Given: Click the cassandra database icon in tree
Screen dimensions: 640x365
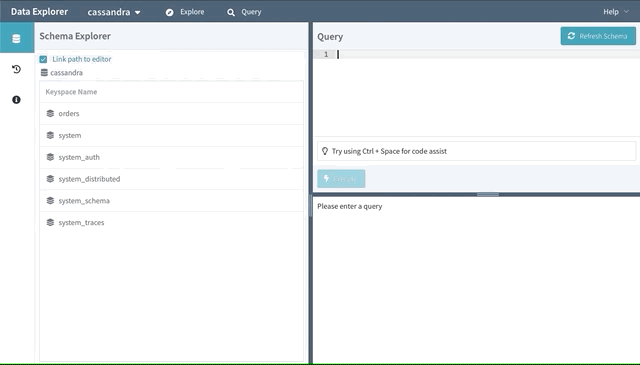Looking at the screenshot, I should [44, 73].
